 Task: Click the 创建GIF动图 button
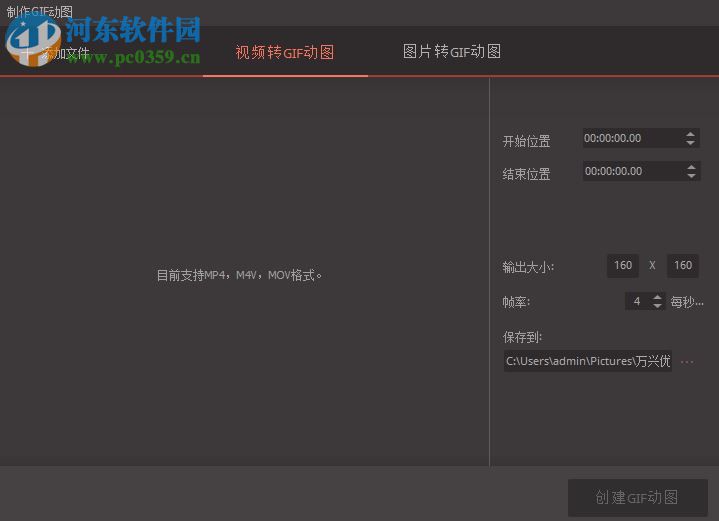pyautogui.click(x=638, y=498)
